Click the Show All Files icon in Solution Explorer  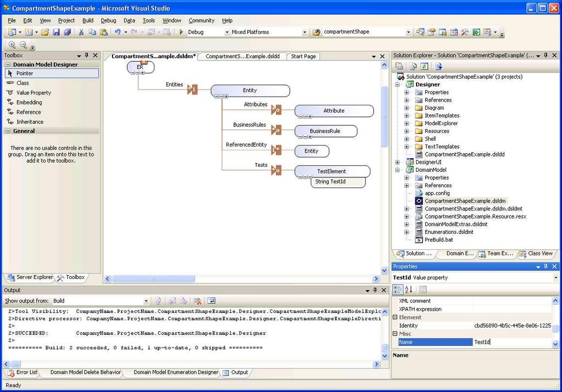(x=413, y=66)
